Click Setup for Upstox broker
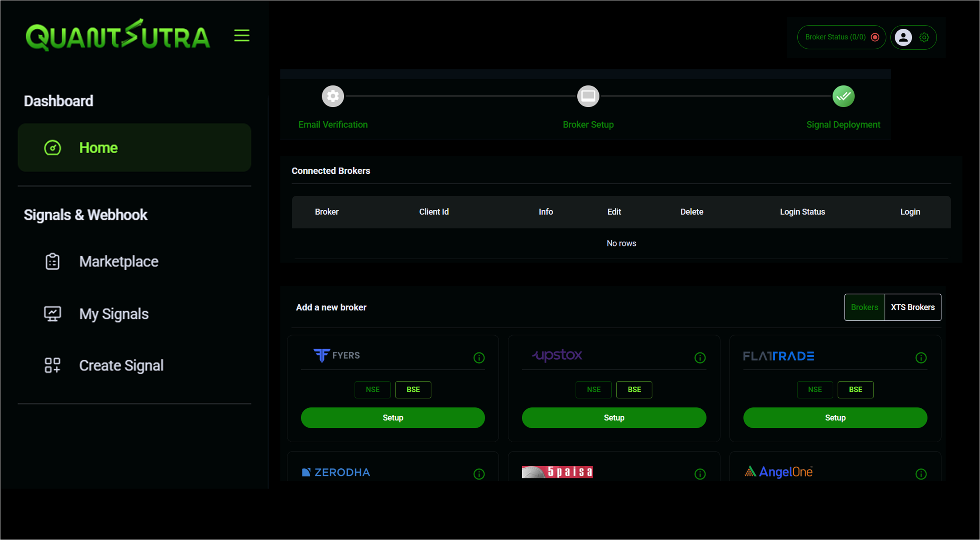This screenshot has height=540, width=980. click(x=614, y=418)
